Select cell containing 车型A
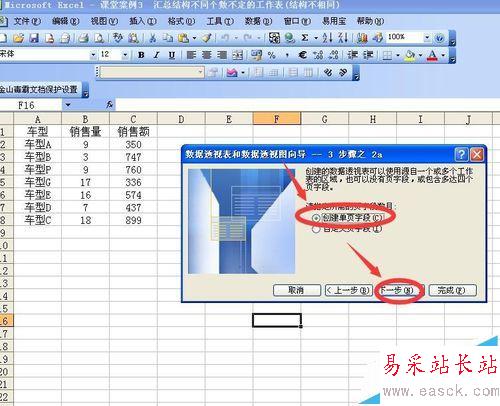Screen dimensions: 500x406 pos(38,144)
